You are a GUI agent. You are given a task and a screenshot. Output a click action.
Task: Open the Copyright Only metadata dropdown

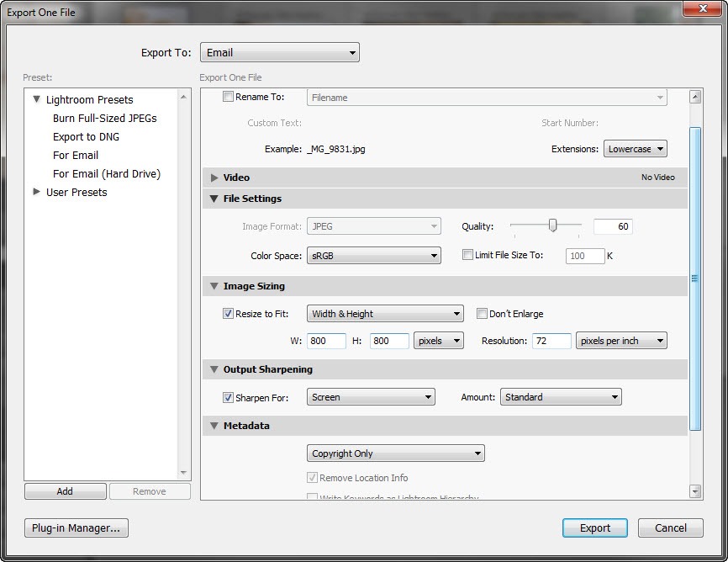tap(395, 453)
